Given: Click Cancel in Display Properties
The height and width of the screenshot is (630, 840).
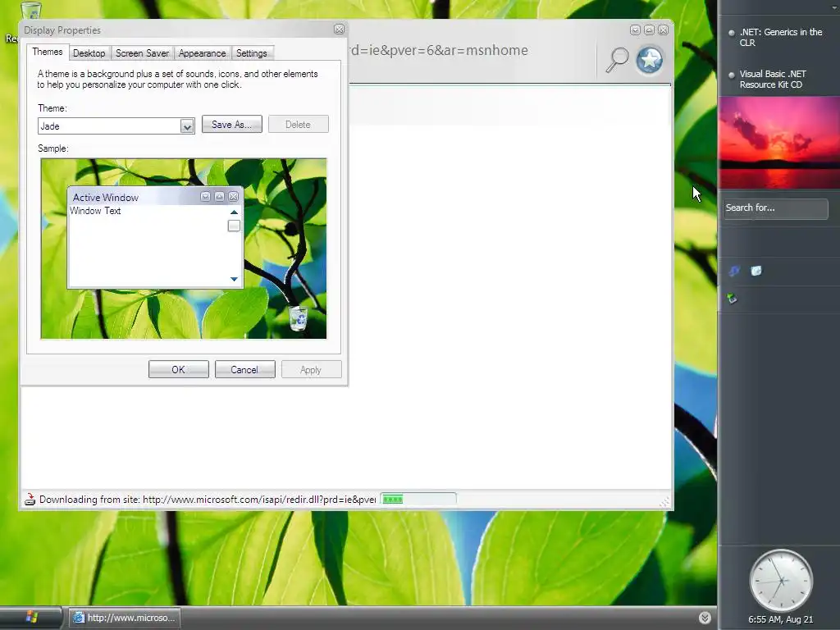Looking at the screenshot, I should click(244, 370).
